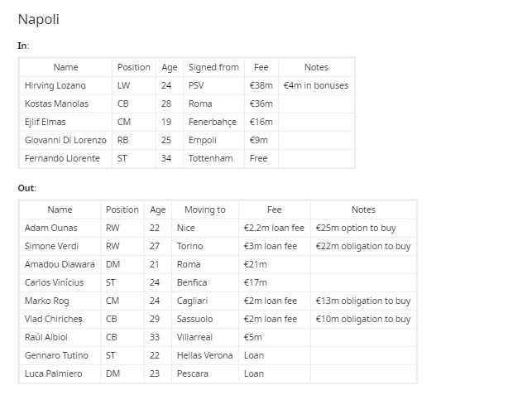
Task: Click the Kostas Manolas row name
Action: [x=56, y=104]
